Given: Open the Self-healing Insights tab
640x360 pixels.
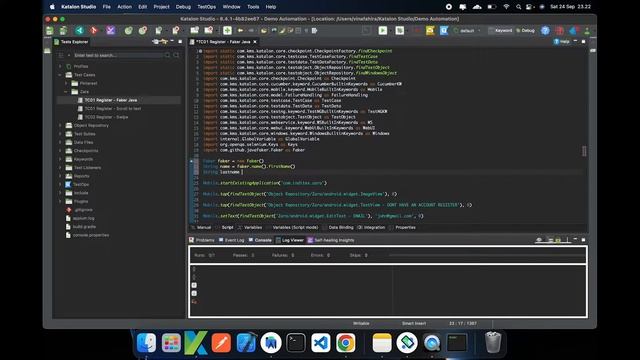Looking at the screenshot, I should pyautogui.click(x=331, y=240).
